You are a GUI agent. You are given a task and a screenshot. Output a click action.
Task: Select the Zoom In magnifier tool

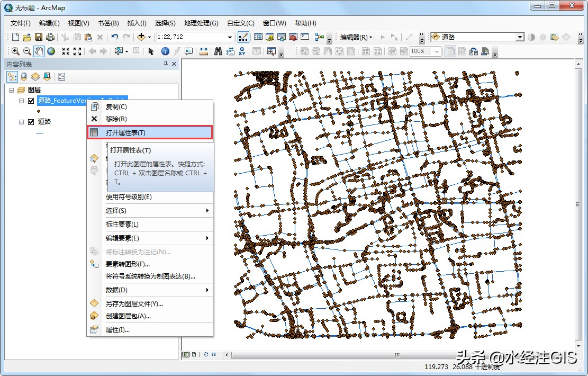pyautogui.click(x=14, y=51)
